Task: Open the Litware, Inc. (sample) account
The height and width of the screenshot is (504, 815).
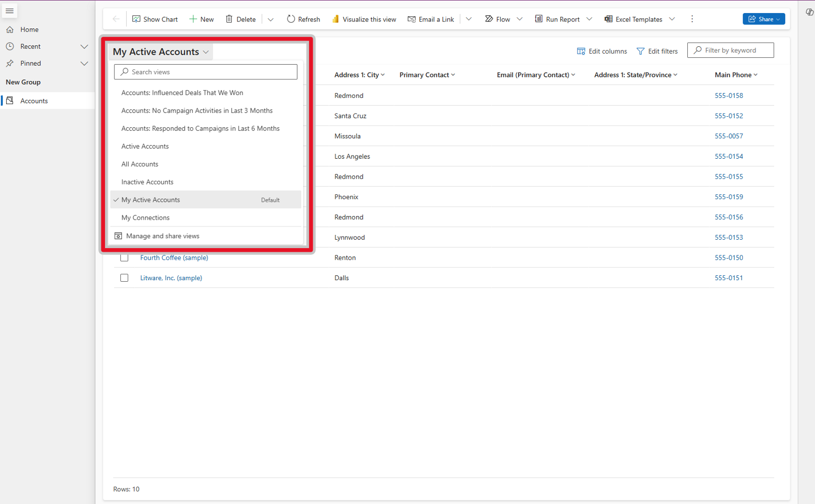Action: [171, 278]
